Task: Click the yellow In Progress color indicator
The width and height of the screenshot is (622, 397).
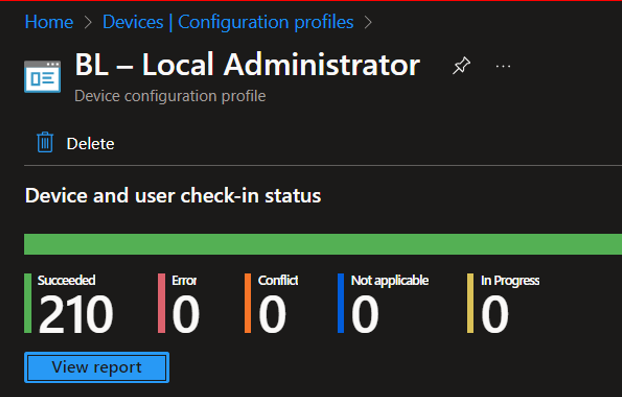Action: [470, 303]
